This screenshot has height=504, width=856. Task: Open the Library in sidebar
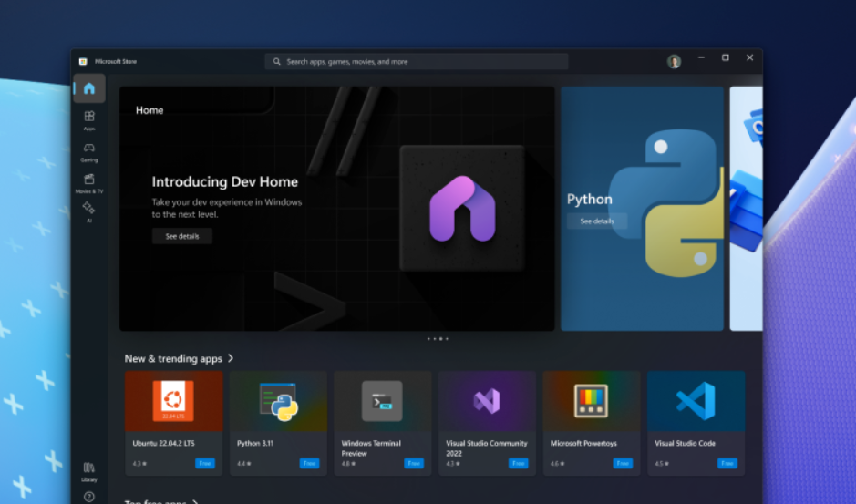point(89,471)
